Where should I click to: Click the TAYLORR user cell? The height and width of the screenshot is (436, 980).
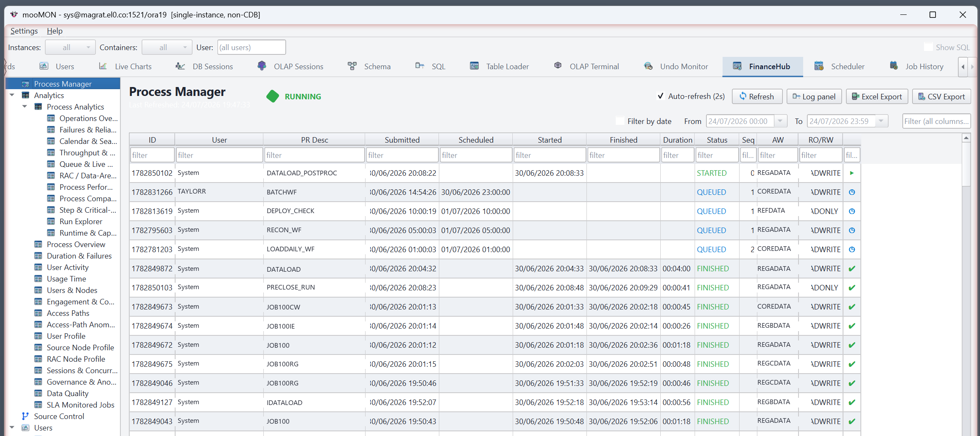pyautogui.click(x=219, y=192)
